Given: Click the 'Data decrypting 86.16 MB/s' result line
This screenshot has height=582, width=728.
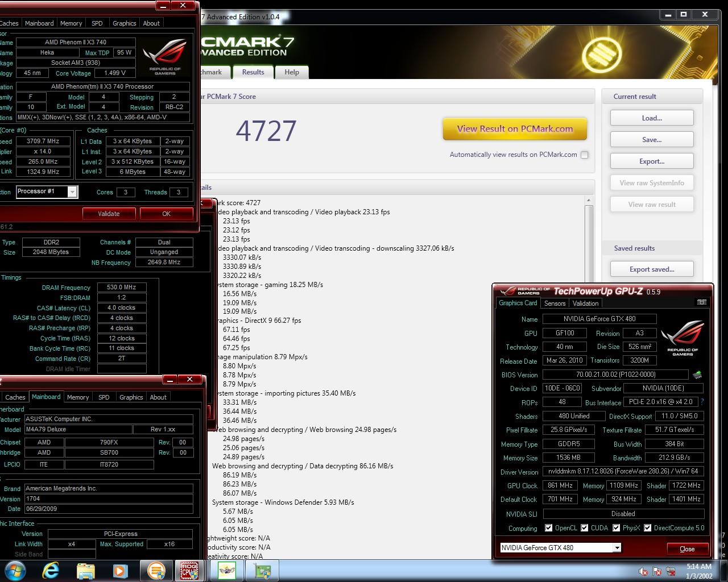Looking at the screenshot, I should [303, 466].
